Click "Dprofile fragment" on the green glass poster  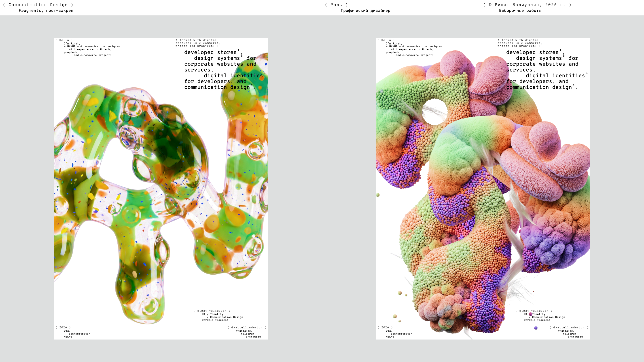(215, 320)
